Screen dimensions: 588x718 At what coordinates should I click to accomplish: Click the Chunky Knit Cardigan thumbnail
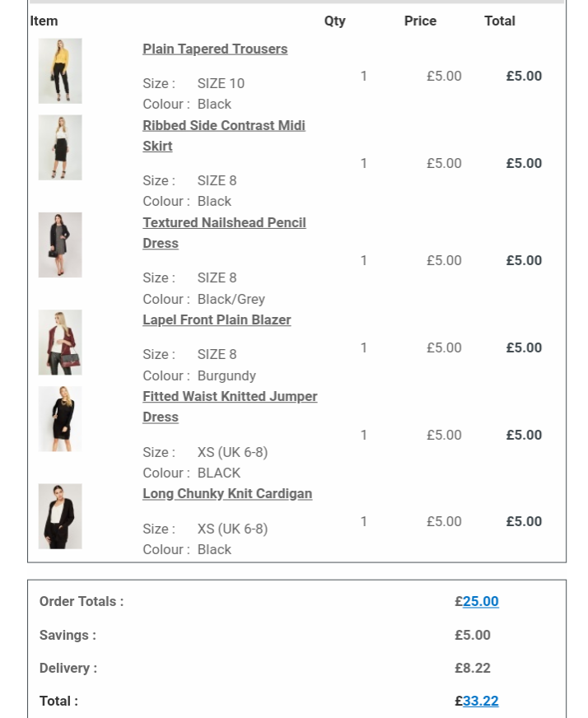60,516
